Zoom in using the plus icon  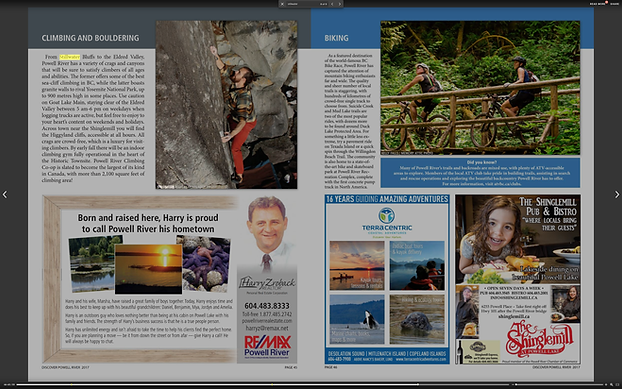coord(605,384)
